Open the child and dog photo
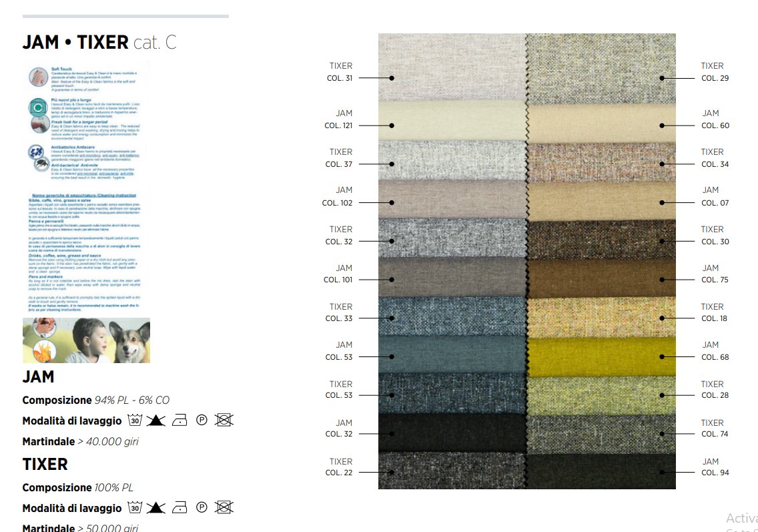The image size is (758, 532). [86, 340]
